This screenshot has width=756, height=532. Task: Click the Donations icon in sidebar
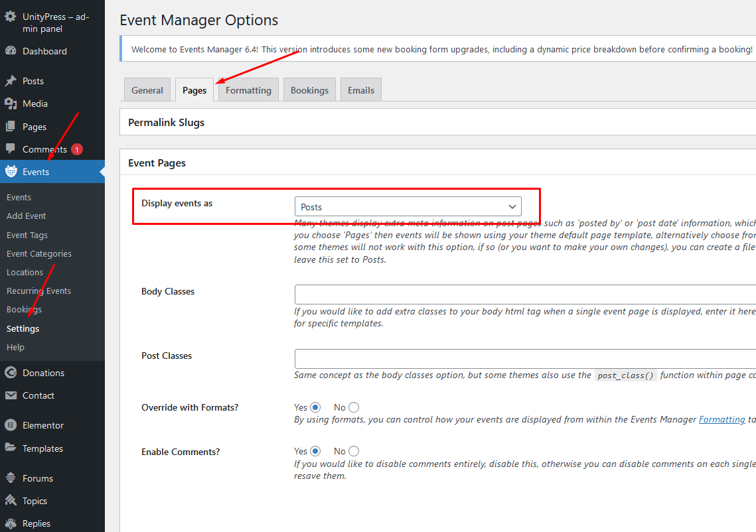[11, 373]
